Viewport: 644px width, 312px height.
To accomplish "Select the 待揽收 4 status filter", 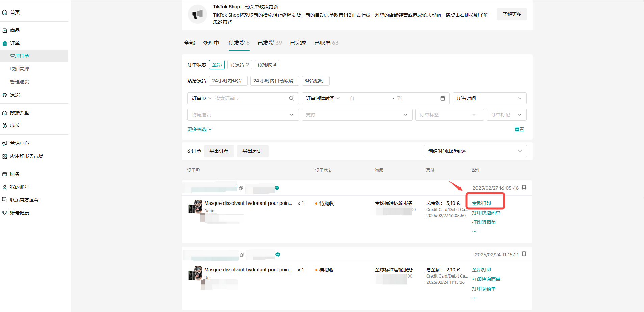I will click(x=266, y=65).
